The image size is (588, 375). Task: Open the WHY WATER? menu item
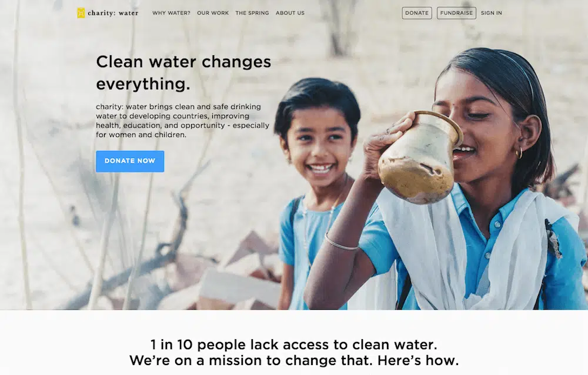[171, 13]
